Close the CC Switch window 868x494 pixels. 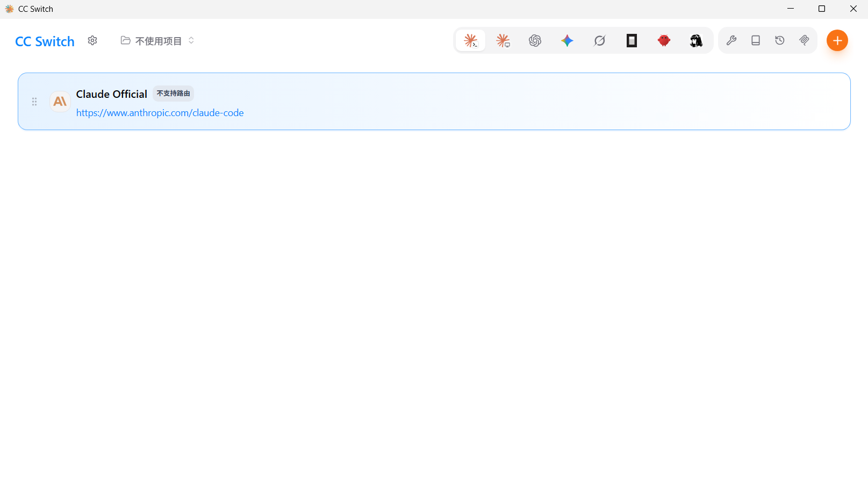pyautogui.click(x=853, y=9)
